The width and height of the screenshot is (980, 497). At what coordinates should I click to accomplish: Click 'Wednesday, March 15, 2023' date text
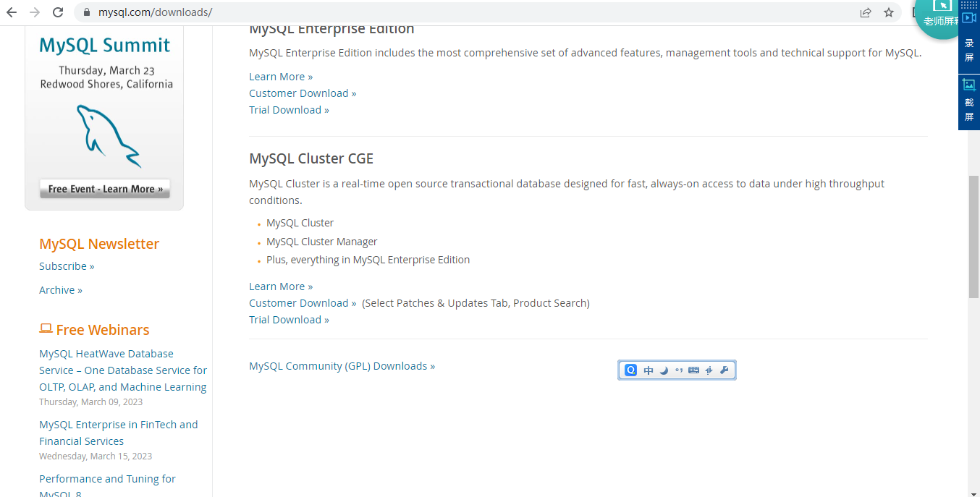tap(96, 456)
